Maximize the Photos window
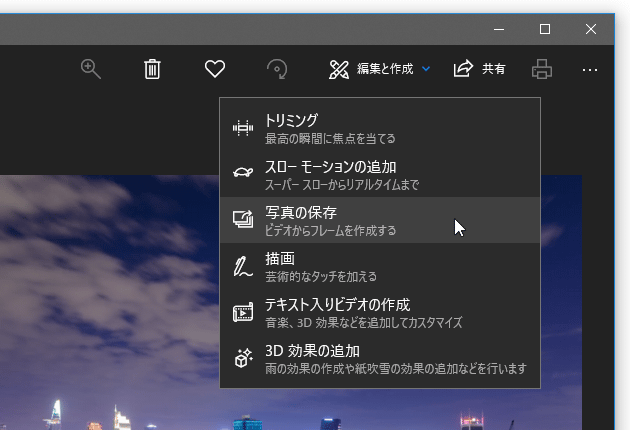The image size is (630, 430). click(545, 29)
